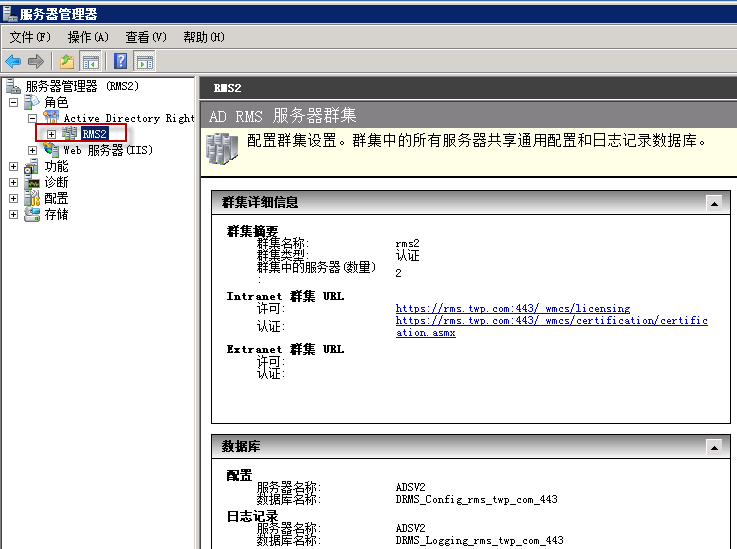The width and height of the screenshot is (737, 549).
Task: Click the Web 服务器 (IIS) icon
Action: pos(51,149)
